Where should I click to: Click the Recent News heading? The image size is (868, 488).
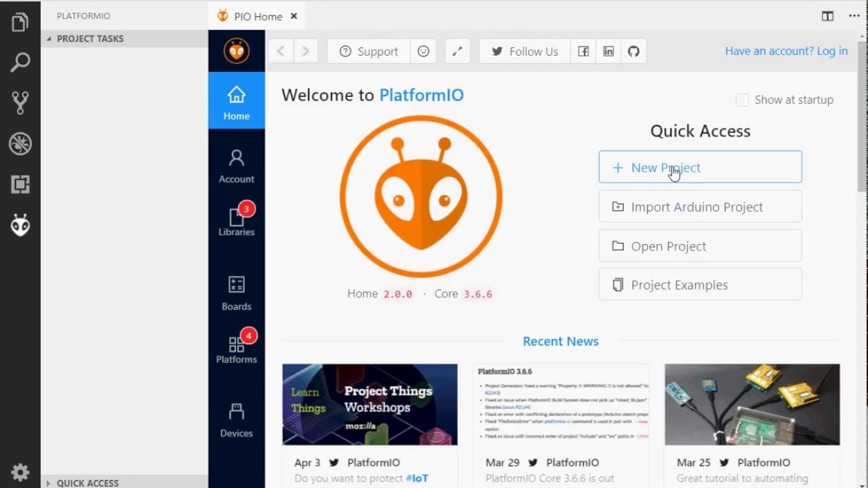[x=561, y=342]
